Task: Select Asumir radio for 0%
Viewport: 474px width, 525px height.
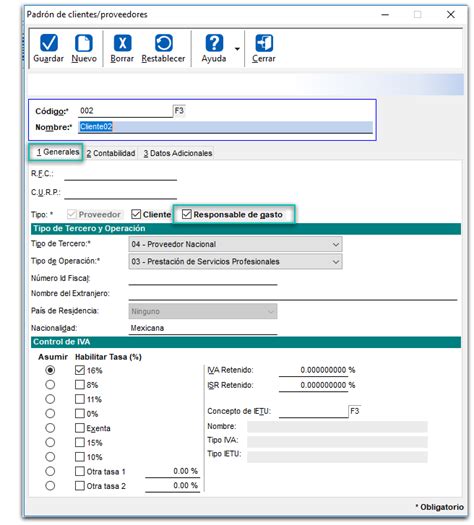Action: (50, 413)
